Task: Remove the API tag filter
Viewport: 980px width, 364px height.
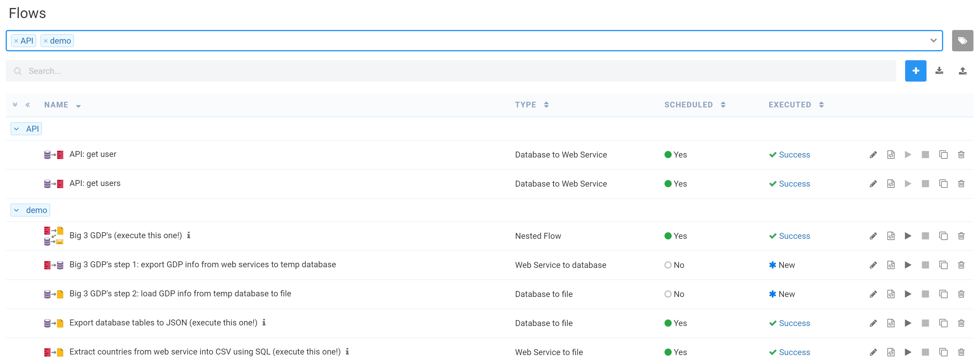Action: pos(16,41)
